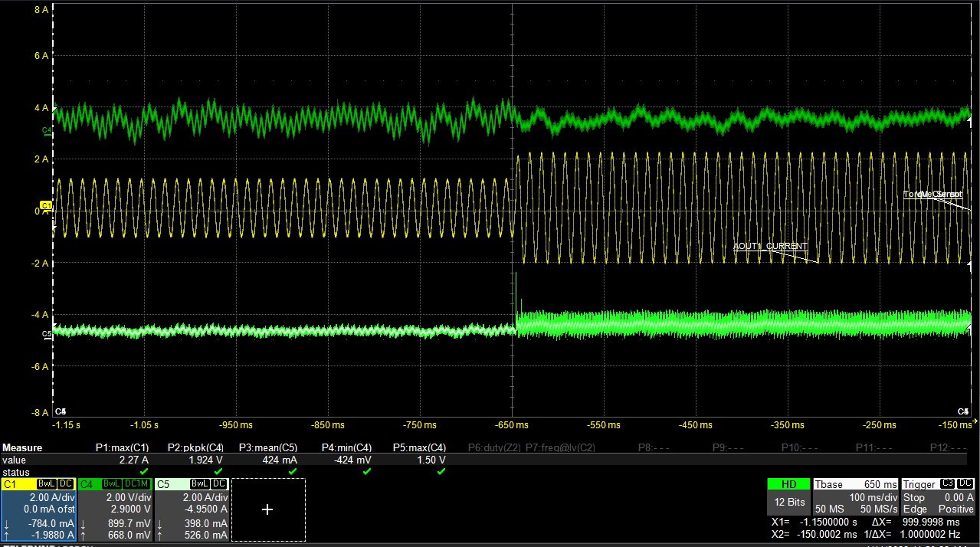Select the C5 trace marker on grid
980x547 pixels.
(x=46, y=334)
